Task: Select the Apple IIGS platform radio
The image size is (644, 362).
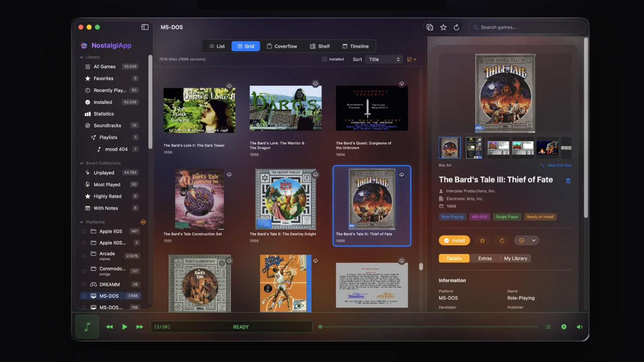Action: pyautogui.click(x=84, y=231)
